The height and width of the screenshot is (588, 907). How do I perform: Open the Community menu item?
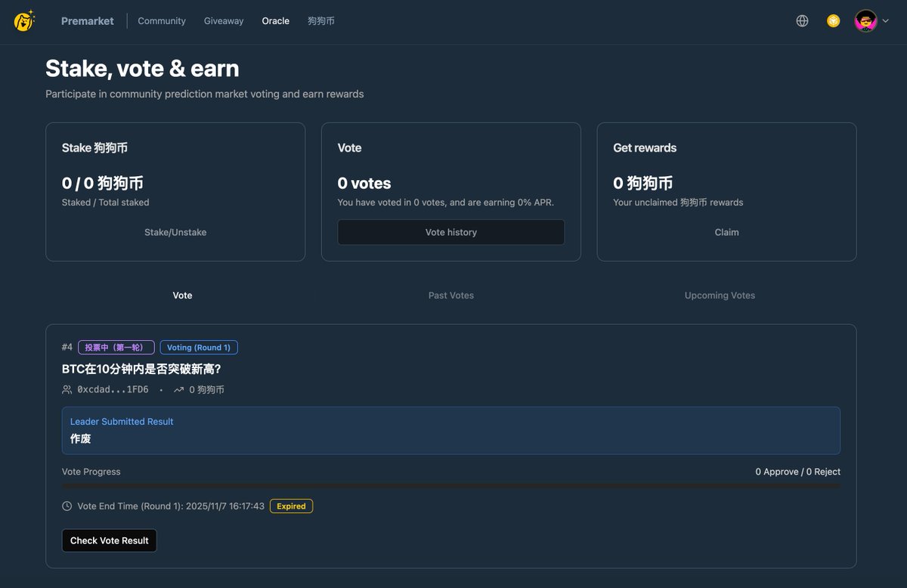[x=162, y=21]
